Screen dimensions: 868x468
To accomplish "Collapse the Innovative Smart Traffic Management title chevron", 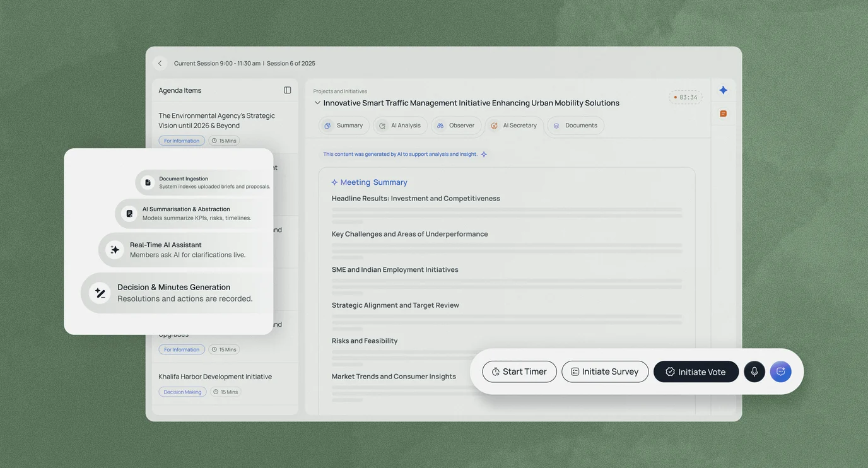I will (x=317, y=103).
